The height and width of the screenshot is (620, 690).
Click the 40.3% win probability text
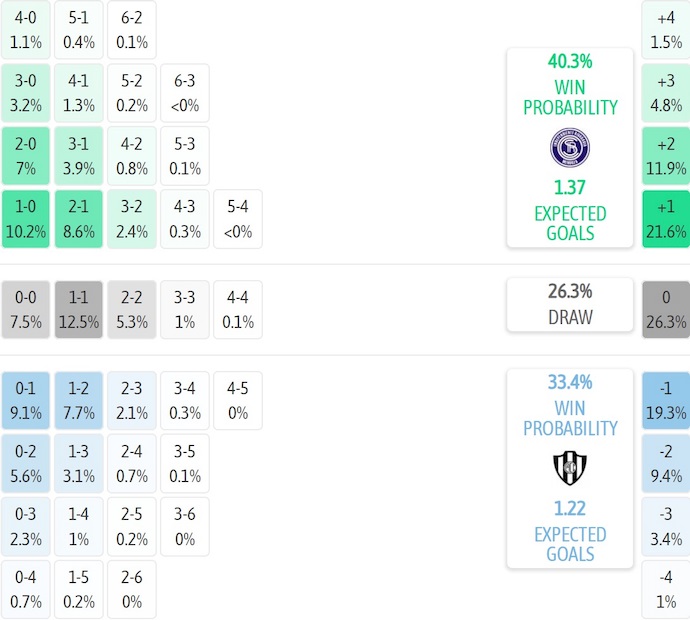[x=569, y=61]
